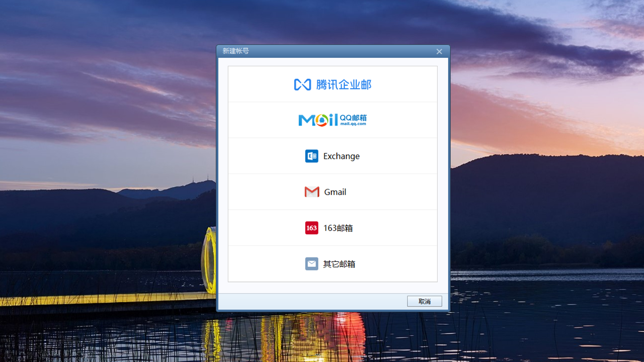Click the 其它邮箱 envelope icon
The height and width of the screenshot is (362, 644).
(x=311, y=263)
